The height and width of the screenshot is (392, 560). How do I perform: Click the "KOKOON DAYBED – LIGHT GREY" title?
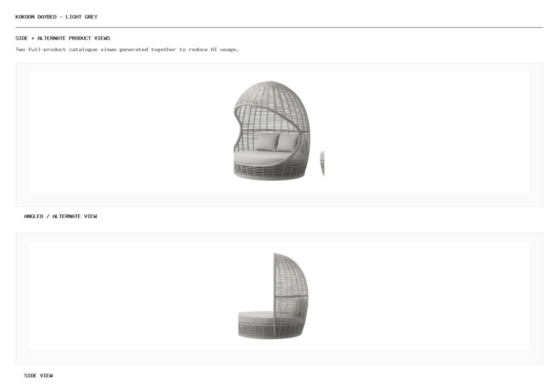[56, 17]
